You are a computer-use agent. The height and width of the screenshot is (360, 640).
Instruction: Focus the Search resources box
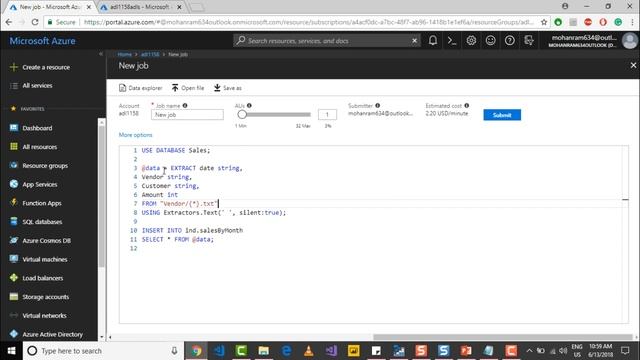(327, 40)
